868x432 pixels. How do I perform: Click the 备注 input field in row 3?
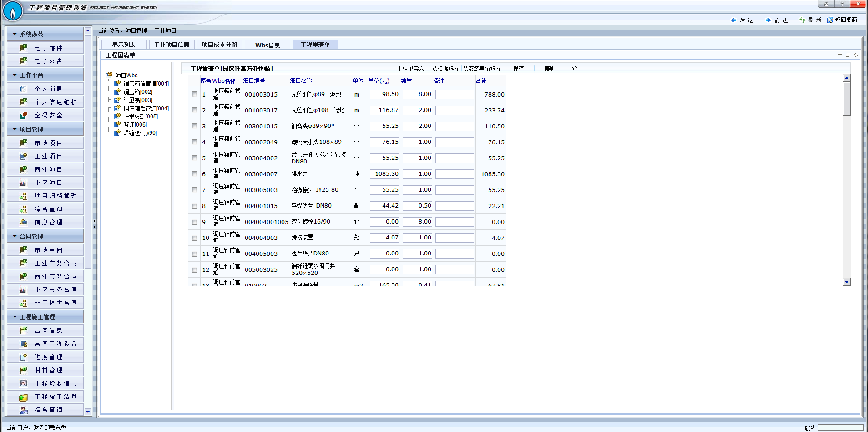454,126
